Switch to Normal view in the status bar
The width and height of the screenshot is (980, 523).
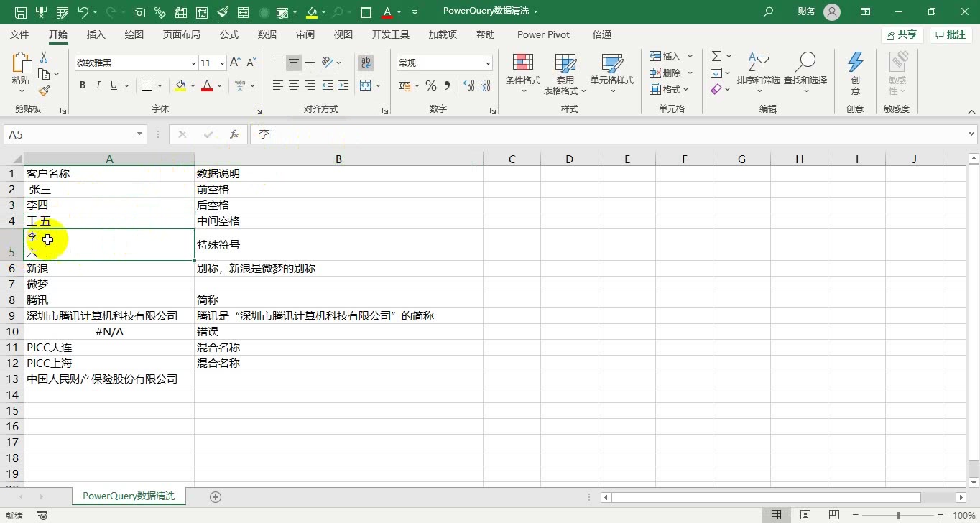(x=777, y=515)
